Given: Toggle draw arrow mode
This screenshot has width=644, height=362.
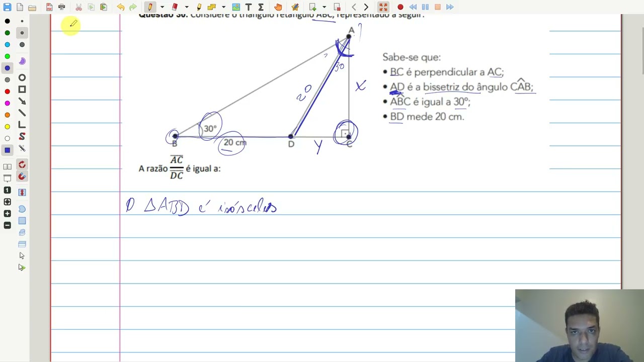Looking at the screenshot, I should point(22,101).
